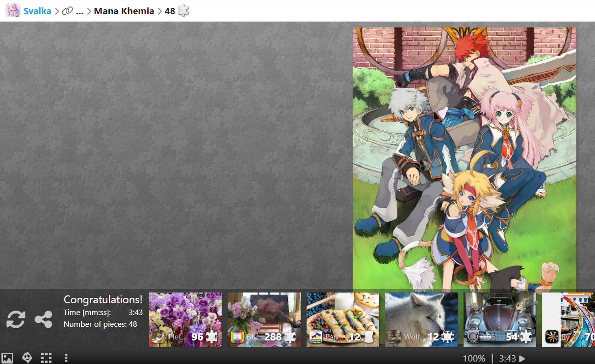The height and width of the screenshot is (364, 595).
Task: Click the Time [mm:ss] label
Action: click(x=87, y=312)
